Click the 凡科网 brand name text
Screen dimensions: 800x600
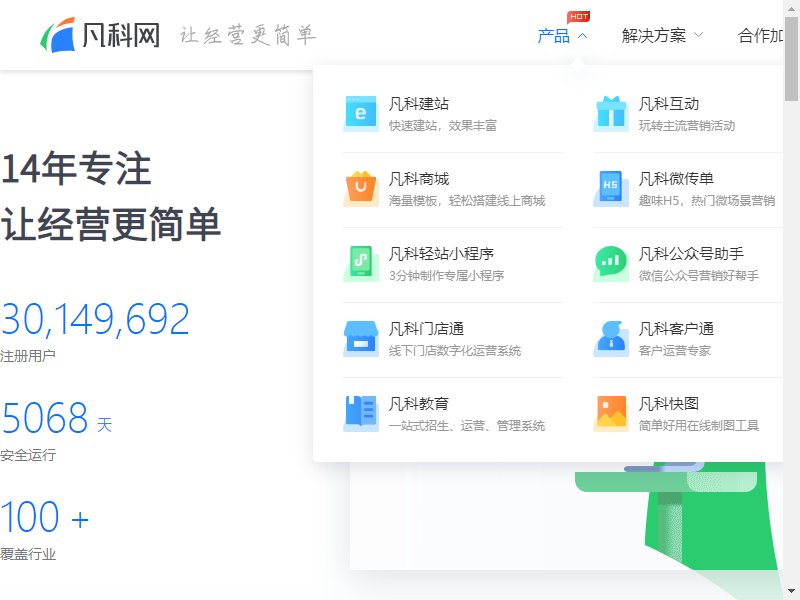click(121, 35)
